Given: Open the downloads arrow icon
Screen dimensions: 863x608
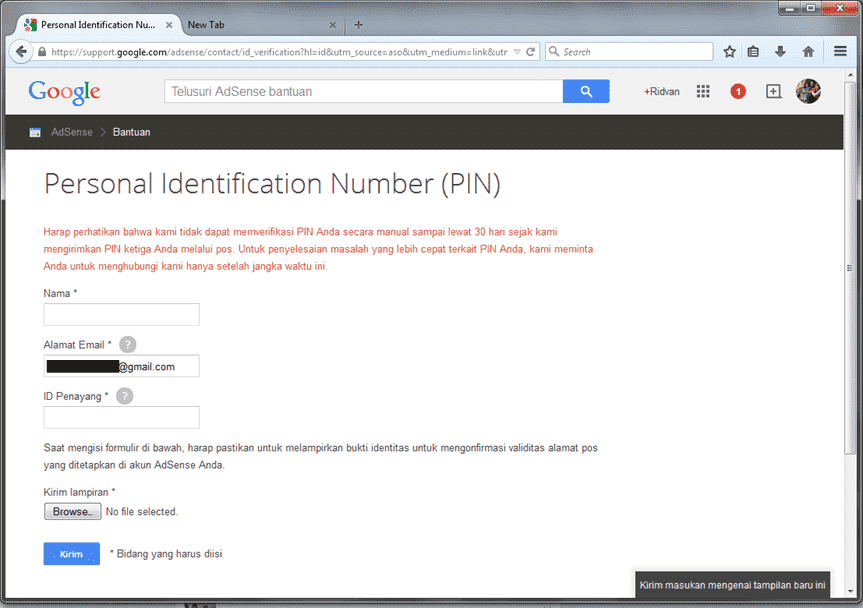Looking at the screenshot, I should [780, 52].
